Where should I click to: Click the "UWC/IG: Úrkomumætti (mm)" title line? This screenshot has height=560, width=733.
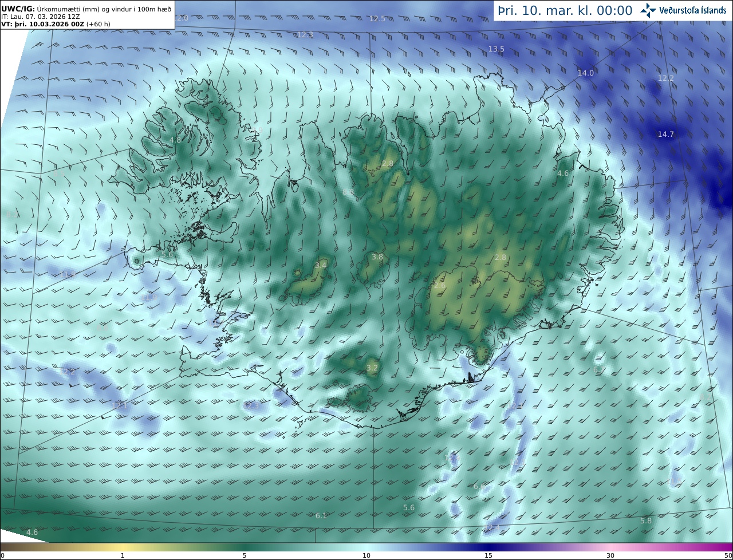pos(86,10)
